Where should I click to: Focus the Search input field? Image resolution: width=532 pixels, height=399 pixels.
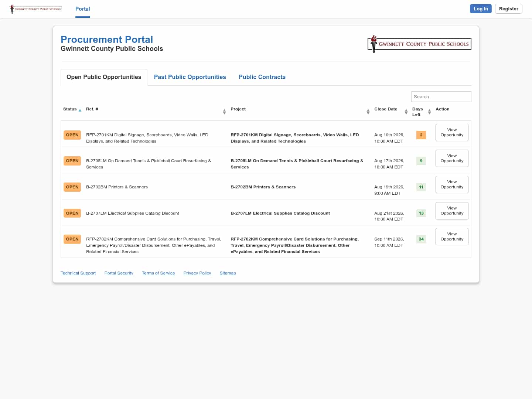point(441,96)
